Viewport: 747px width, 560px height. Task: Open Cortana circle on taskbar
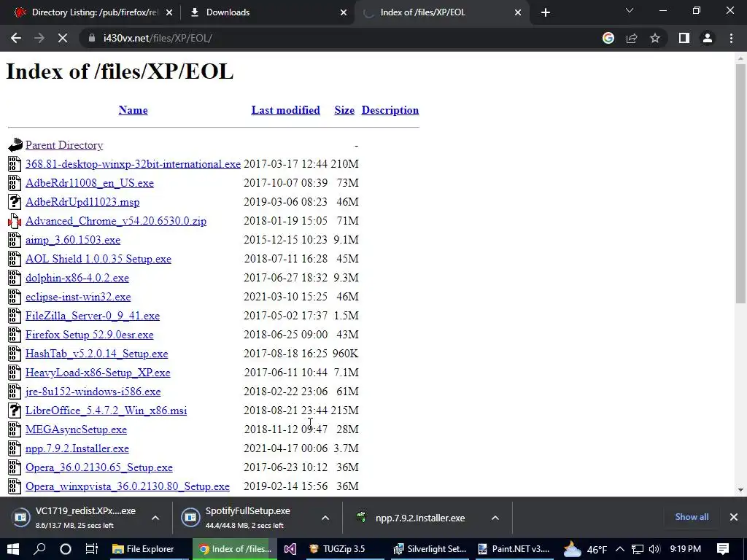[65, 549]
